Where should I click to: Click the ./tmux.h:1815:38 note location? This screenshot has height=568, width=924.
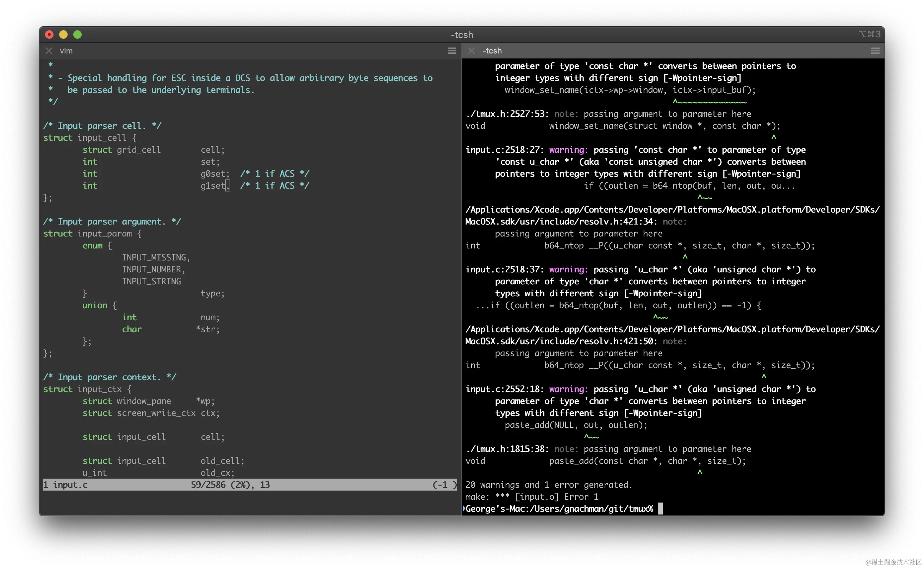(507, 449)
